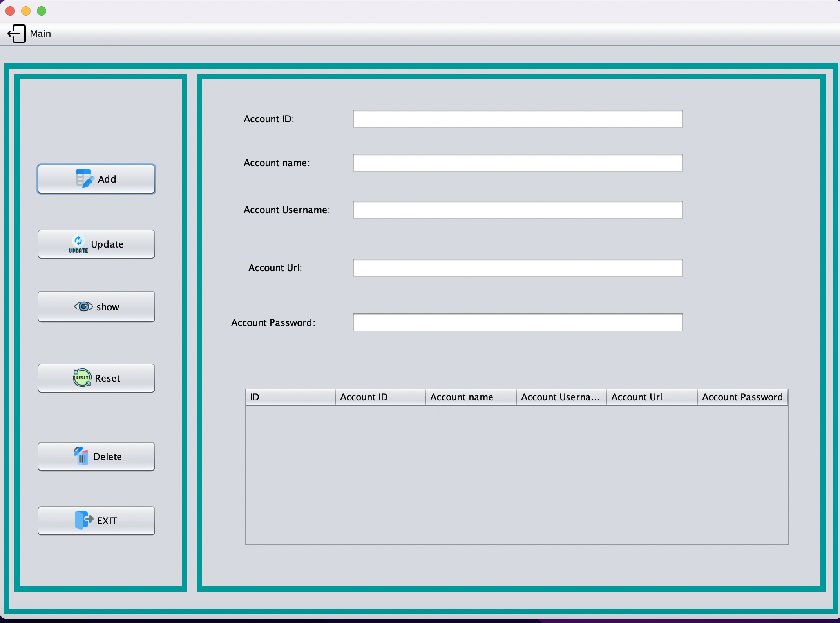Click the 'Account Password:' label

[x=273, y=323]
